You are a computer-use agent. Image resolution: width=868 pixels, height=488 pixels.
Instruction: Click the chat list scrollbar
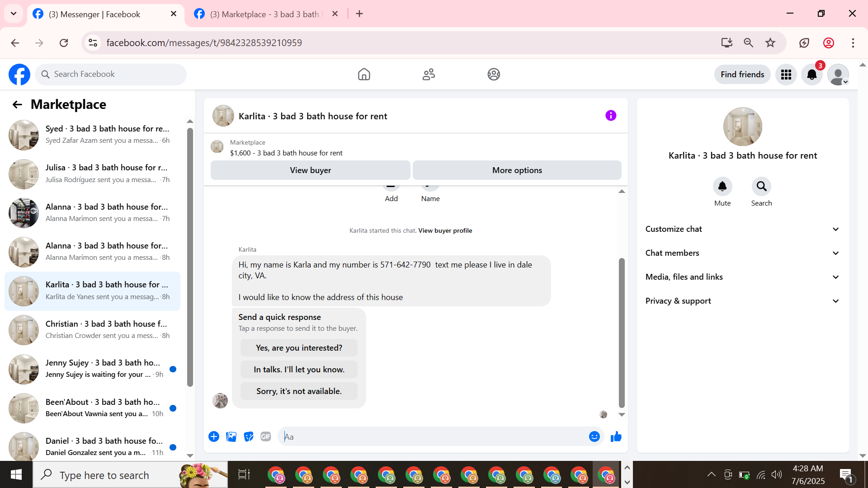[x=190, y=258]
